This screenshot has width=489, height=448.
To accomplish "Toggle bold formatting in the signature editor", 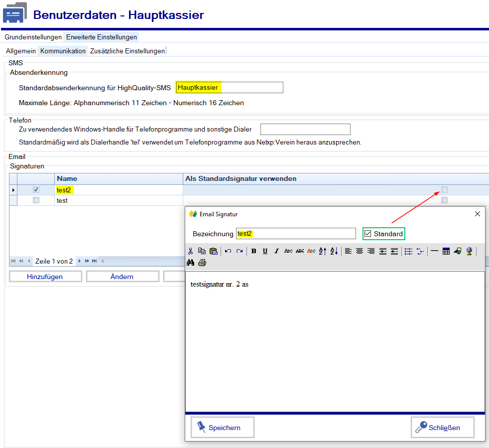I will click(x=253, y=251).
